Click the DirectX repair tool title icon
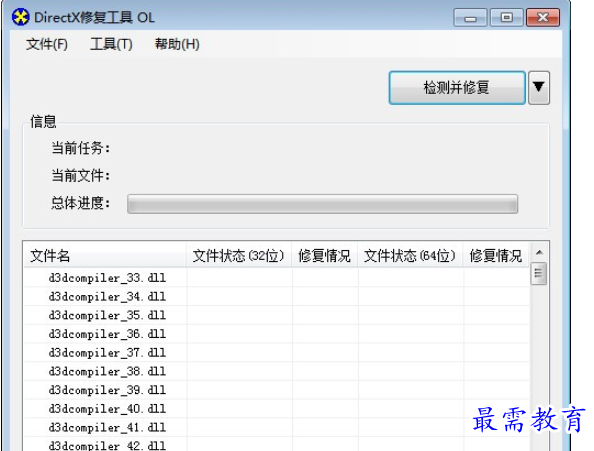 pyautogui.click(x=20, y=17)
